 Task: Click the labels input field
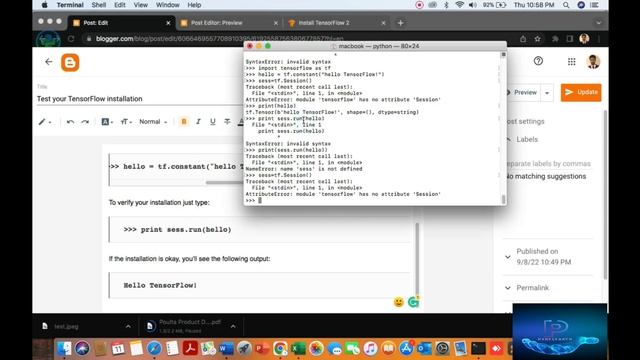point(548,164)
